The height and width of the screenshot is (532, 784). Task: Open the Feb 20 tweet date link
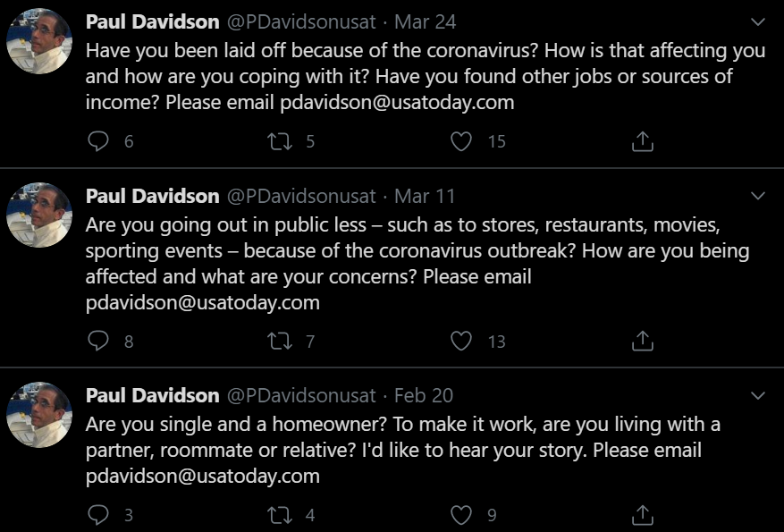click(x=424, y=395)
